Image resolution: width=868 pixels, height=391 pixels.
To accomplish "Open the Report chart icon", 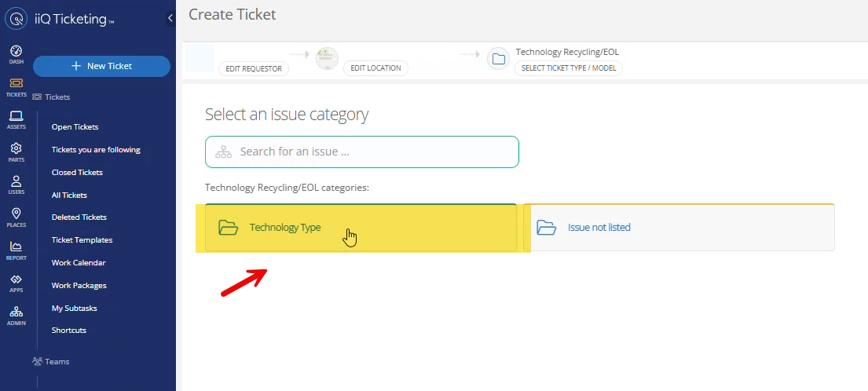I will (x=16, y=250).
